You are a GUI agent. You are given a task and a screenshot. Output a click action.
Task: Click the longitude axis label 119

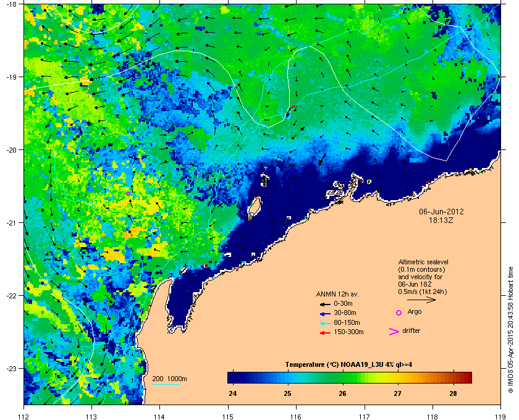point(501,416)
